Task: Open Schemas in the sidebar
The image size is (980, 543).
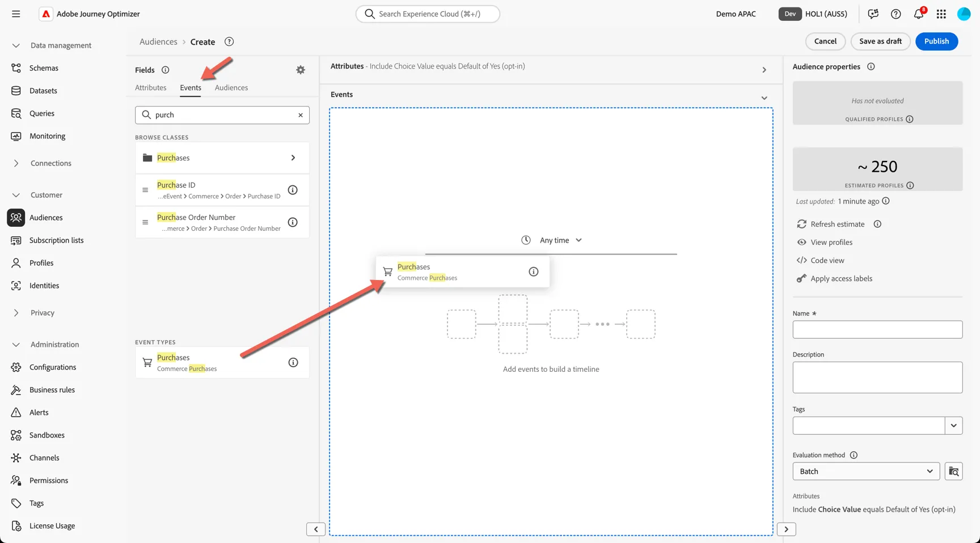Action: 44,68
